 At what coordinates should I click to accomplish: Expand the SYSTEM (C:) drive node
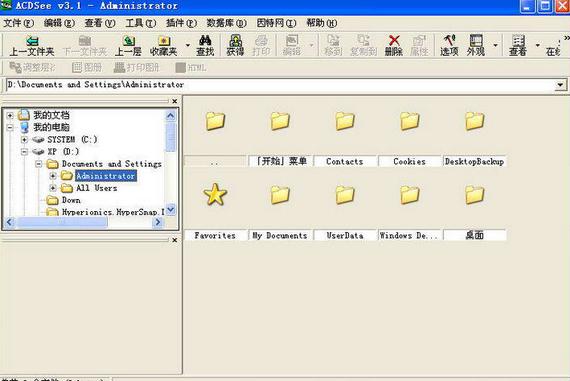tap(24, 140)
